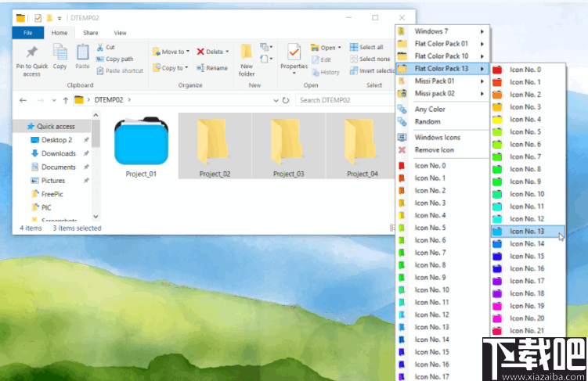This screenshot has width=588, height=381.
Task: Pick purple Icon No. 18 in submenu
Action: 528,293
